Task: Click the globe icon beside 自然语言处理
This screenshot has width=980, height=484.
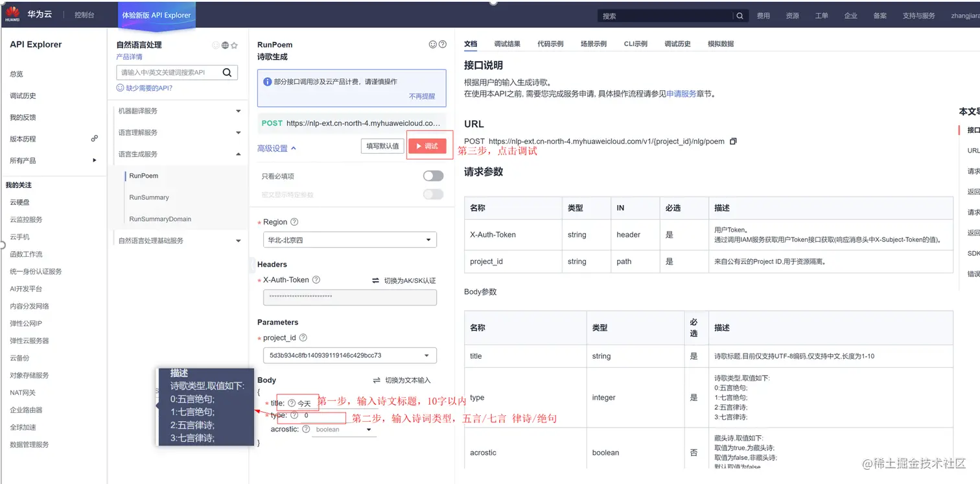Action: click(x=225, y=45)
